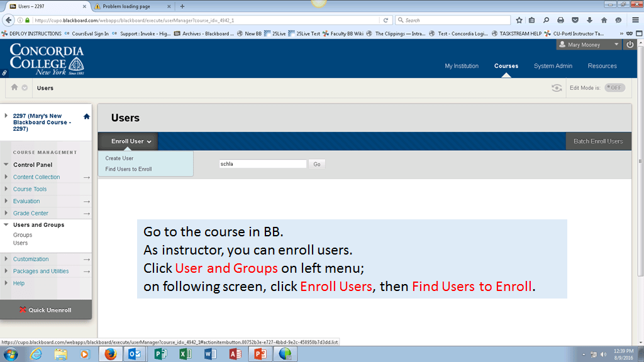Click the browser page reload icon
This screenshot has width=644, height=362.
[x=388, y=20]
